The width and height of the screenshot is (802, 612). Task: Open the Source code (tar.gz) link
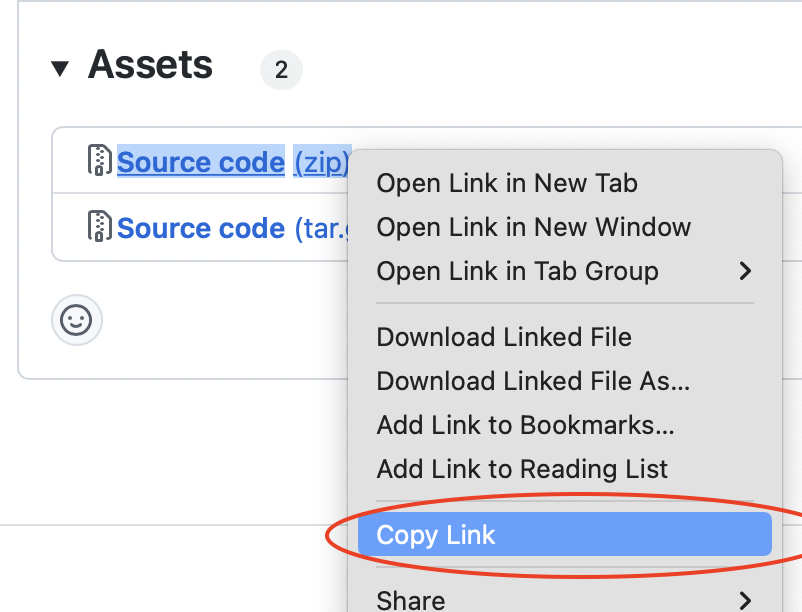201,228
